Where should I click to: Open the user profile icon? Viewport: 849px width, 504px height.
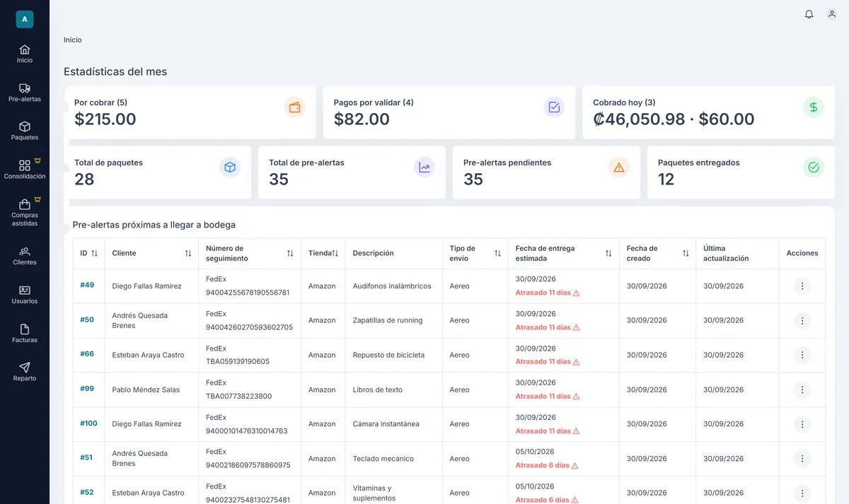pyautogui.click(x=832, y=14)
